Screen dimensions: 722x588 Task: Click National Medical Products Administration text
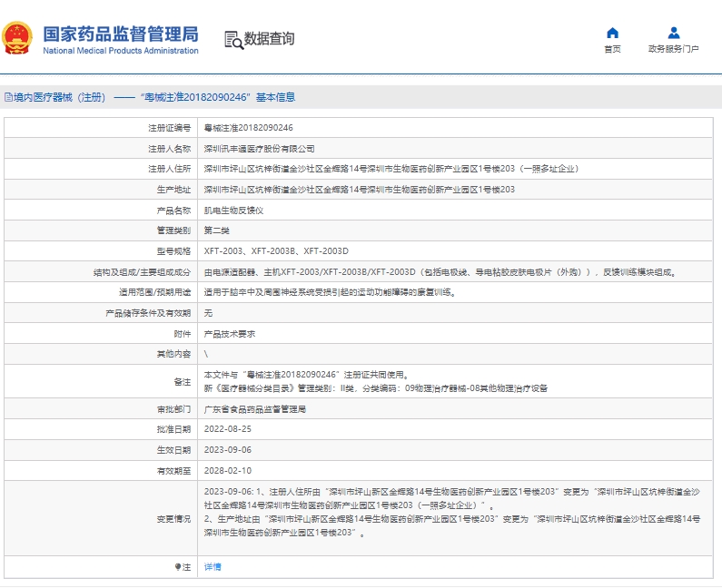tap(121, 51)
